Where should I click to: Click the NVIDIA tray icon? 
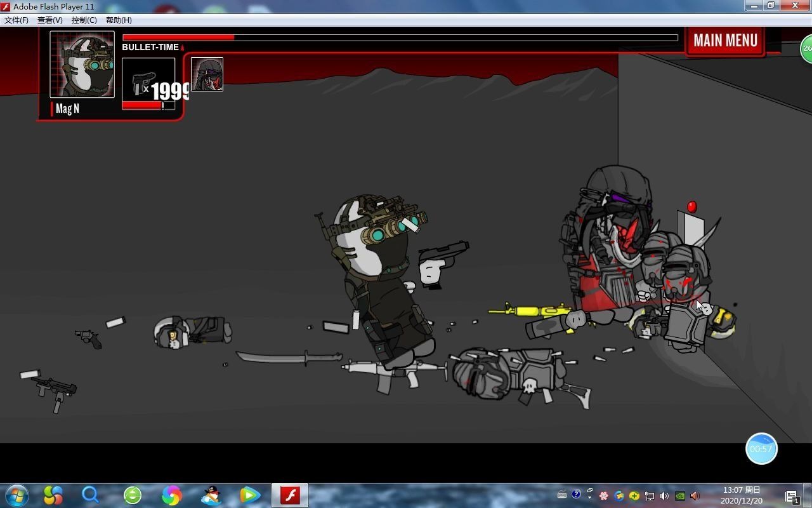click(679, 496)
